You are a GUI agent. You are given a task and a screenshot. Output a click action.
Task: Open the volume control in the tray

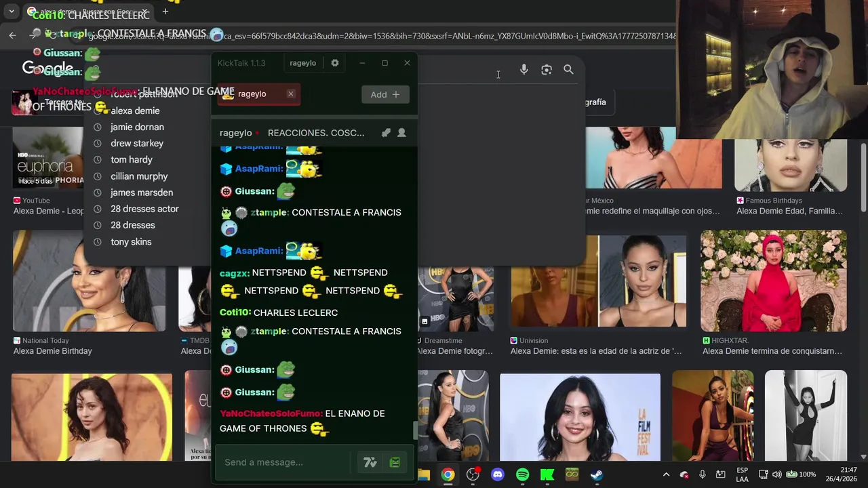pyautogui.click(x=776, y=474)
